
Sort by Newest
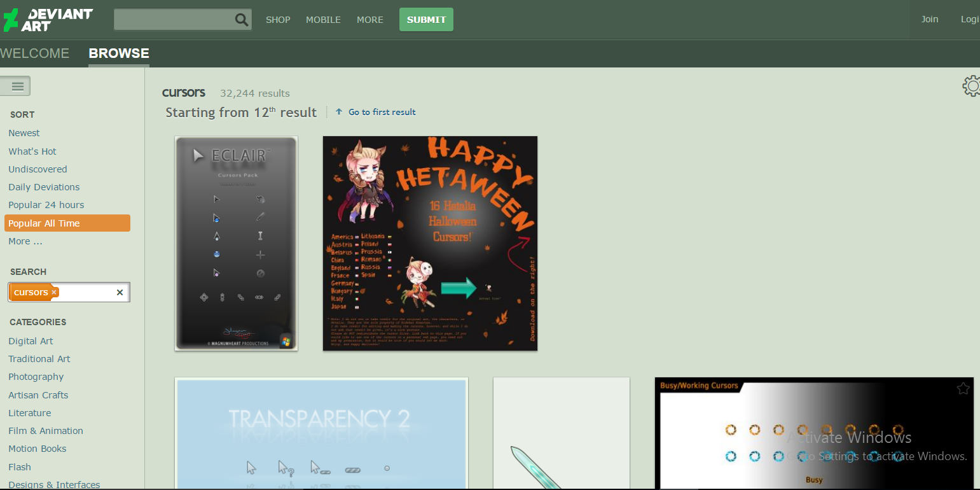[x=24, y=133]
